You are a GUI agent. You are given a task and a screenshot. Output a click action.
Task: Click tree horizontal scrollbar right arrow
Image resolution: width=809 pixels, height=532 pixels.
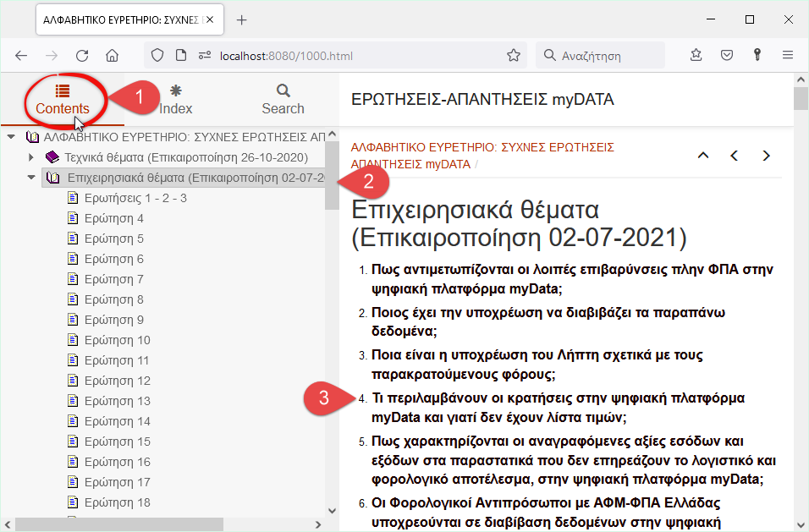318,524
